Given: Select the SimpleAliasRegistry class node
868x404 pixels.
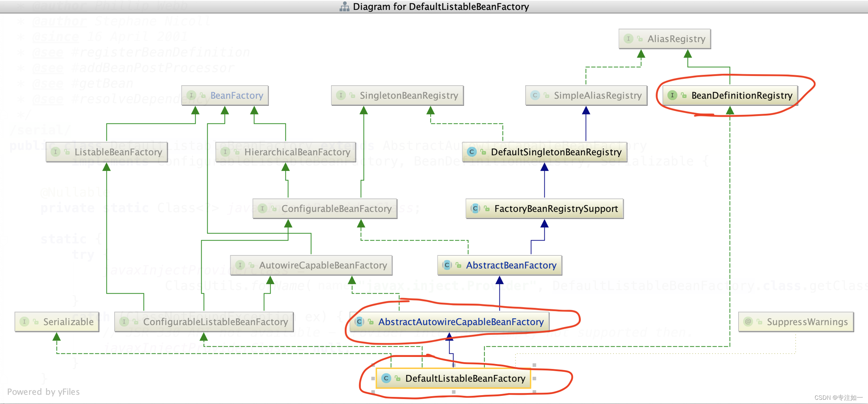Looking at the screenshot, I should (x=586, y=96).
